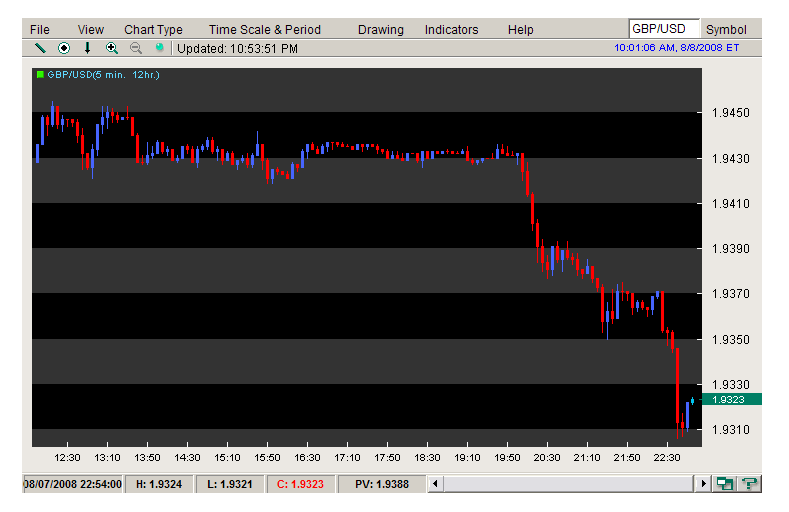Expand the Time Scale & Period menu
789x512 pixels.
tap(264, 30)
